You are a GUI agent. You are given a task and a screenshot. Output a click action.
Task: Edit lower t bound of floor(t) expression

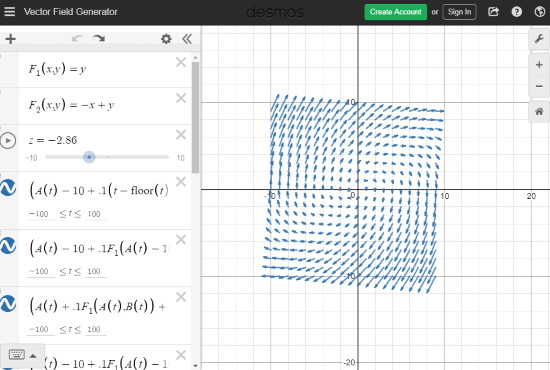(x=41, y=214)
